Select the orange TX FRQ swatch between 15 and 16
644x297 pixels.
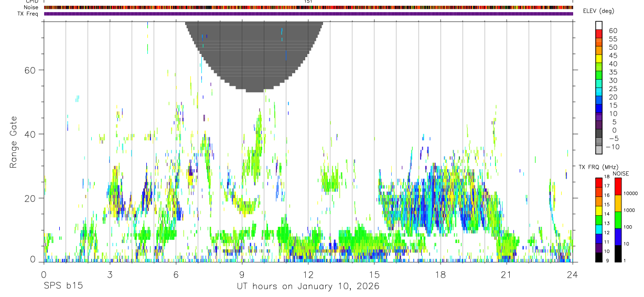coord(598,200)
